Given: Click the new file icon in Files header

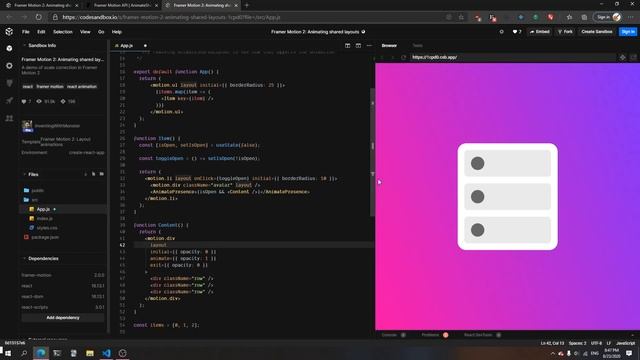Looking at the screenshot, I should point(93,174).
